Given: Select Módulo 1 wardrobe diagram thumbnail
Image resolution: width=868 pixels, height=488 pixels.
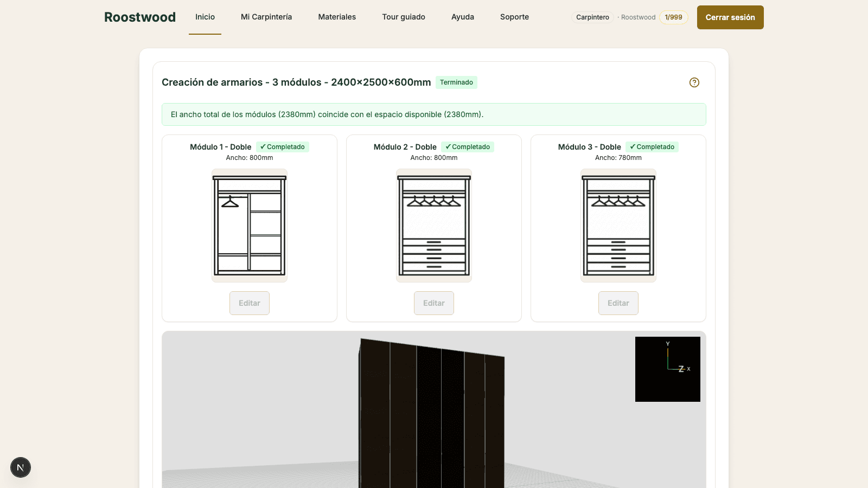Looking at the screenshot, I should tap(250, 226).
